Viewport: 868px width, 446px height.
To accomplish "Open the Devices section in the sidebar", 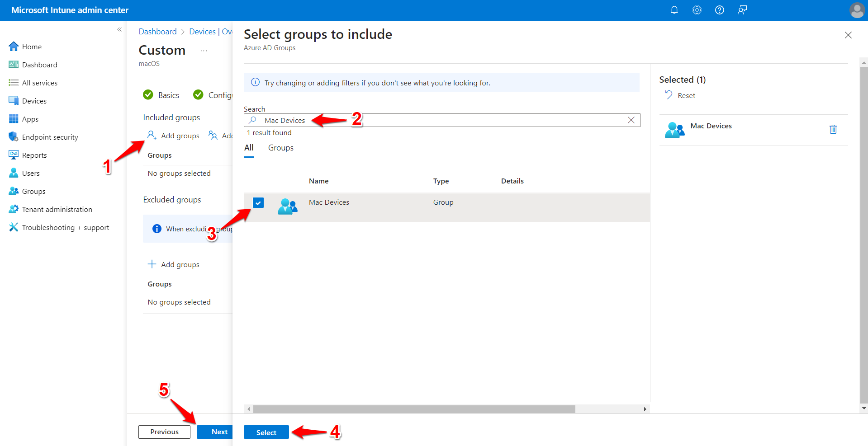I will tap(34, 100).
